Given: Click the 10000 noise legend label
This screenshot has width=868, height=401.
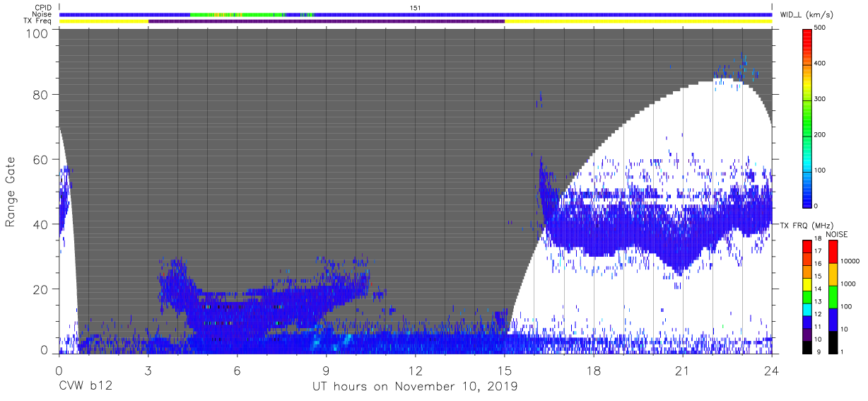Looking at the screenshot, I should tap(850, 261).
